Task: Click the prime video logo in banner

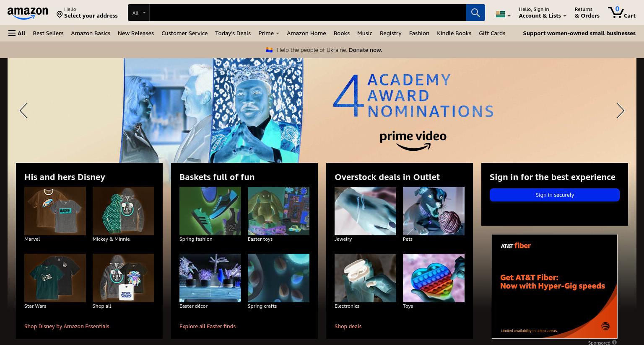Action: click(413, 141)
